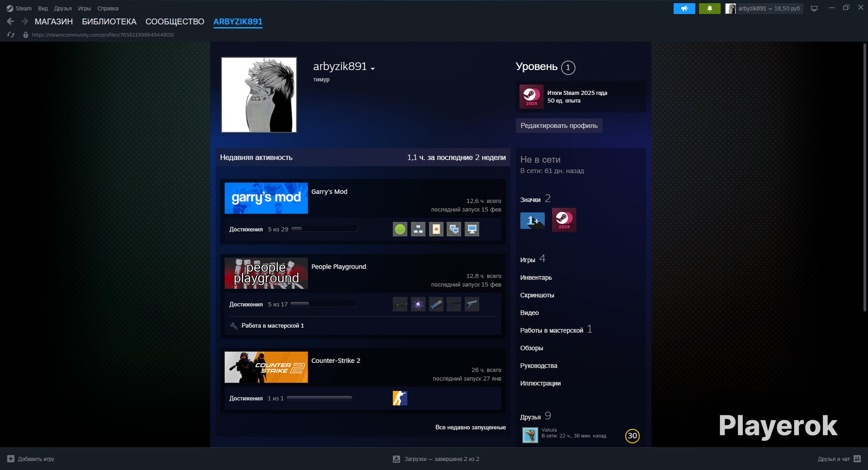
Task: Click the level 30 badge next to Vakula
Action: [632, 436]
